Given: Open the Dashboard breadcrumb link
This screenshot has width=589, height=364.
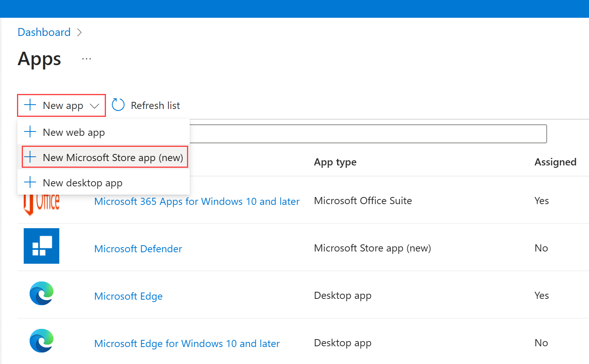Looking at the screenshot, I should click(x=43, y=32).
